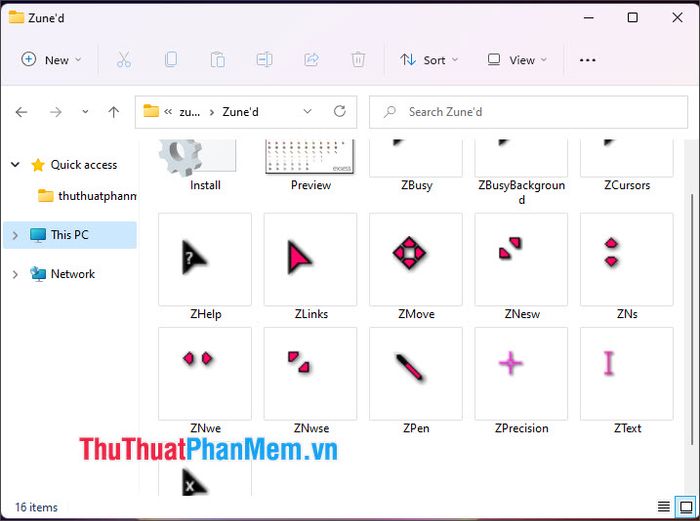Open thuthuatphanmem folder in sidebar
The width and height of the screenshot is (700, 521).
[87, 196]
